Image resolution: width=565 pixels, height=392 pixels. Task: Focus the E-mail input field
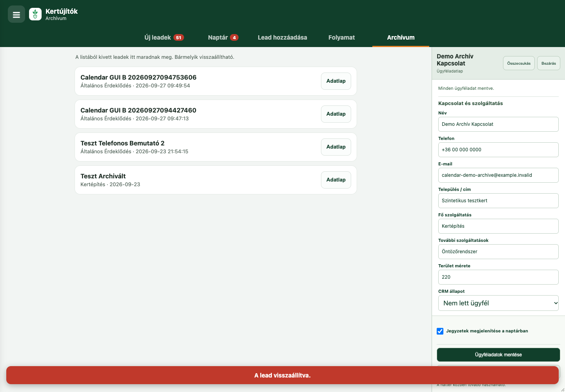tap(498, 175)
